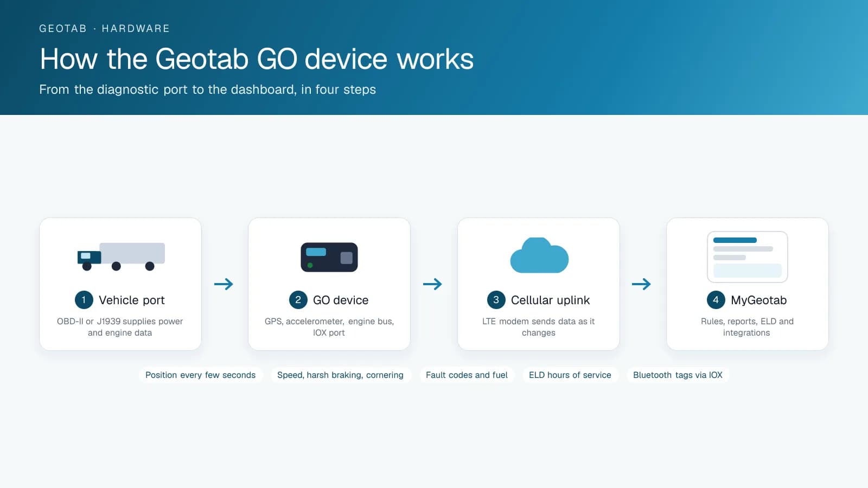Click the step 3 number badge
Screen dimensions: 868x488
pyautogui.click(x=496, y=300)
